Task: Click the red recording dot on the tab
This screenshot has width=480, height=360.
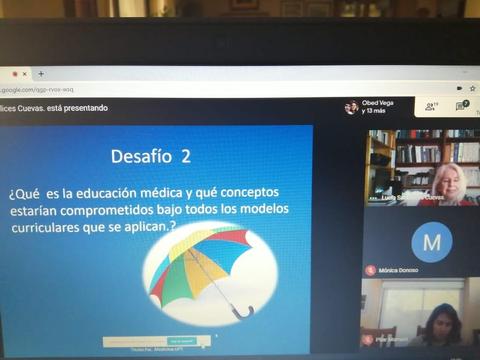Action: point(15,74)
